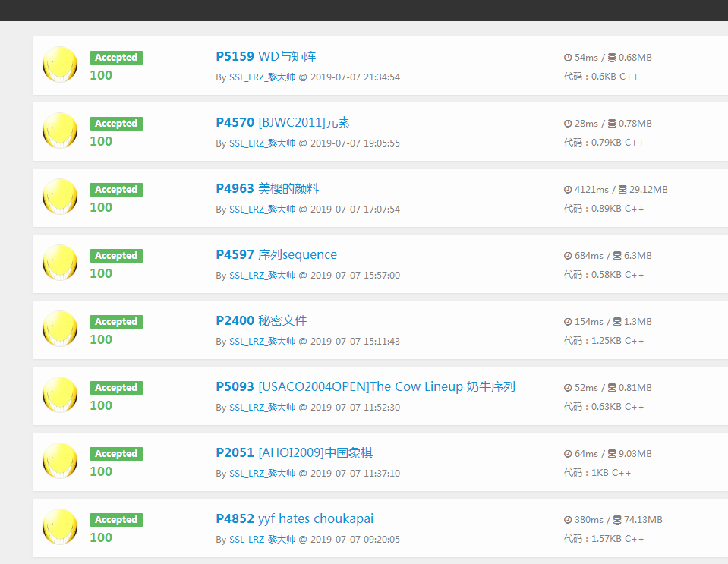The width and height of the screenshot is (728, 564).
Task: Open the avatar for the P5093 submission
Action: (60, 394)
